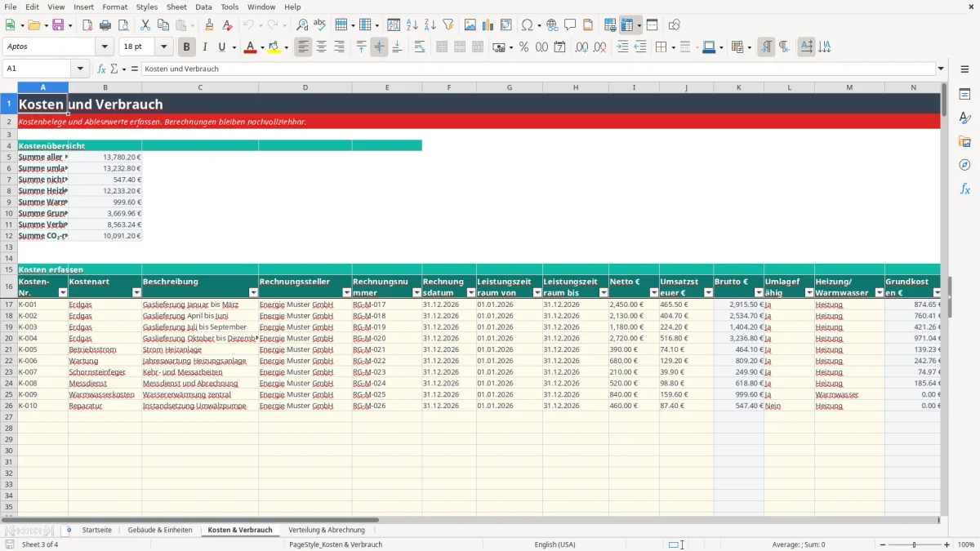980x551 pixels.
Task: Click Sort Descending icon
Action: point(430,25)
